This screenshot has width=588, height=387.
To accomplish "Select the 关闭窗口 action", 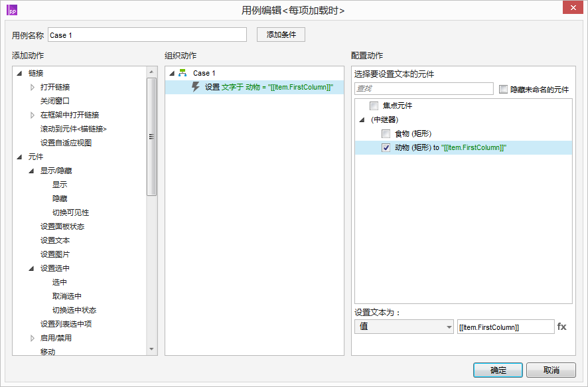I will [x=54, y=101].
